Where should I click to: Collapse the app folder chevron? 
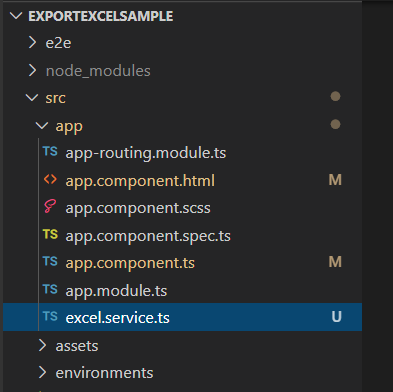coord(42,125)
